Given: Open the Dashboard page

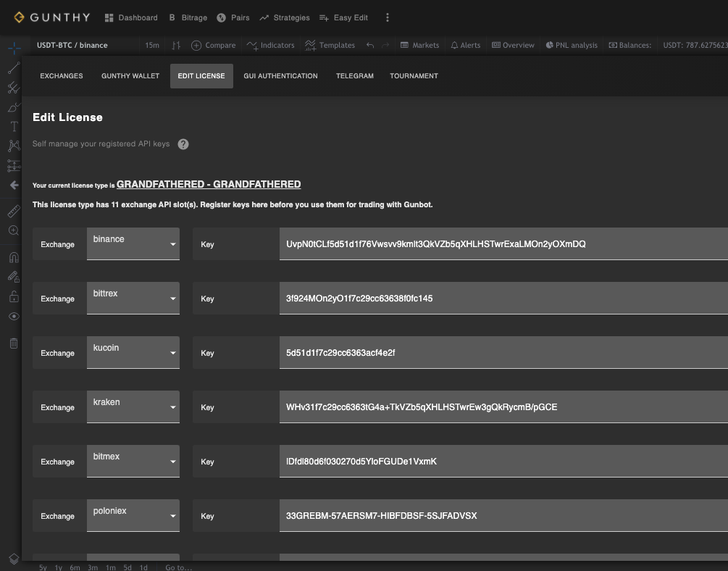Looking at the screenshot, I should (x=131, y=17).
